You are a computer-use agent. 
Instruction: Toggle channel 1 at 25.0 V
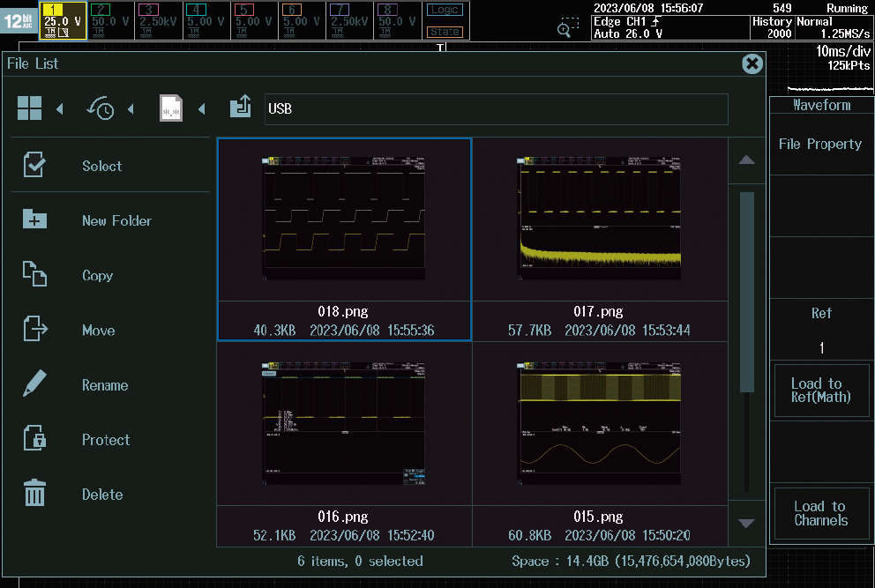(63, 20)
